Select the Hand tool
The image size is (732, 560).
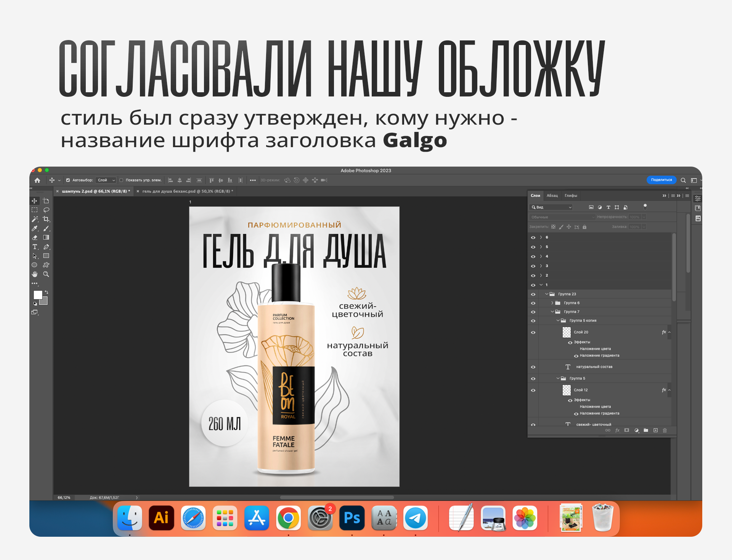[x=35, y=274]
